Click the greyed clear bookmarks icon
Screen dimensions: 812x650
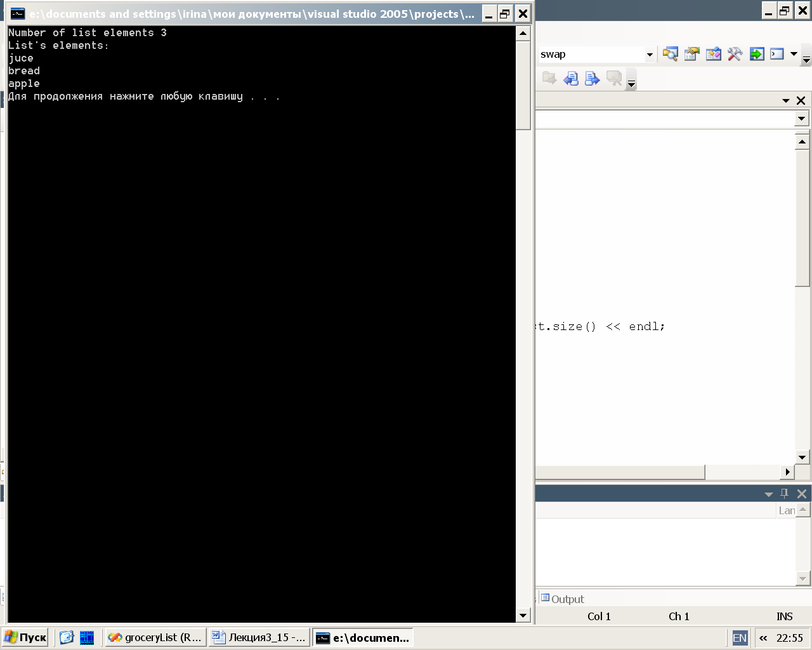click(x=614, y=79)
